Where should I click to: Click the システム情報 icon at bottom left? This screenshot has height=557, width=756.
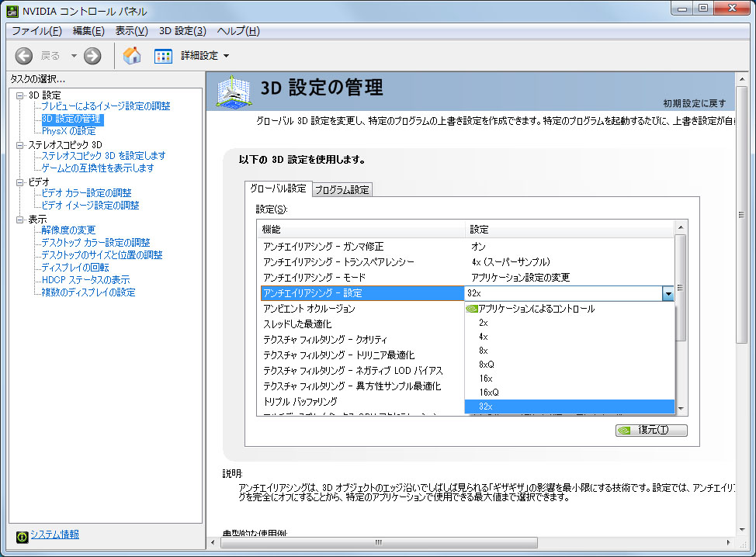click(x=23, y=536)
